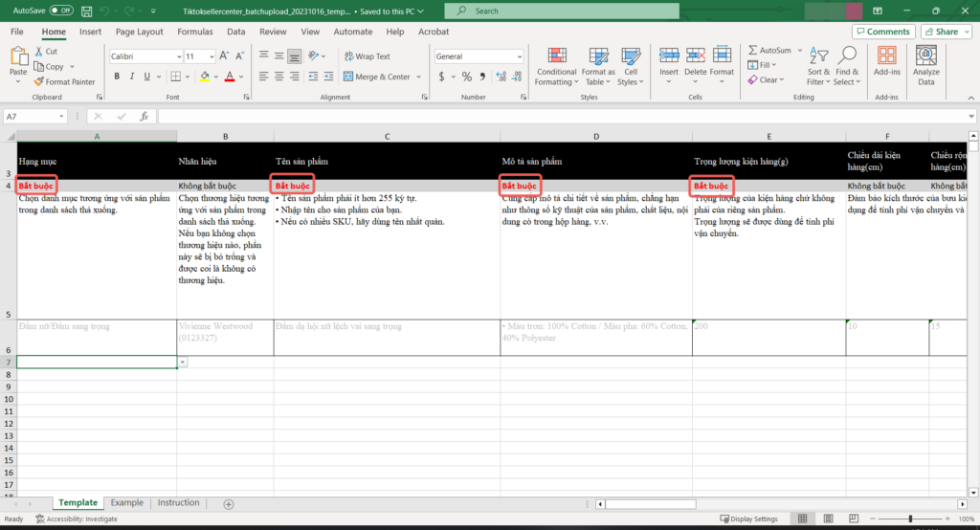Open Conditional Formatting in the ribbon
This screenshot has height=530, width=980.
[557, 67]
